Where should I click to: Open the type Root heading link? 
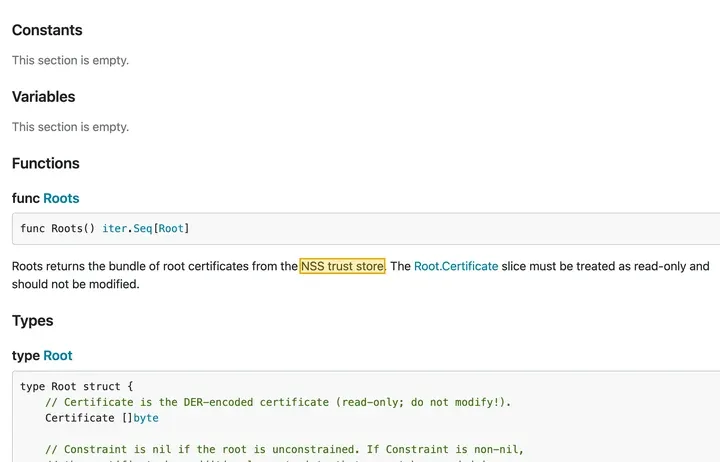(x=58, y=355)
